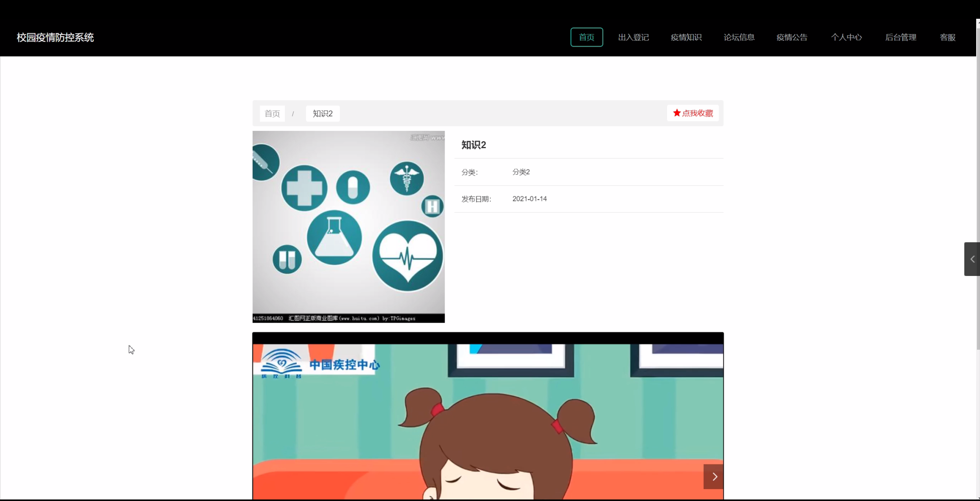Advance carousel with the right chevron
The width and height of the screenshot is (980, 501).
(x=714, y=477)
